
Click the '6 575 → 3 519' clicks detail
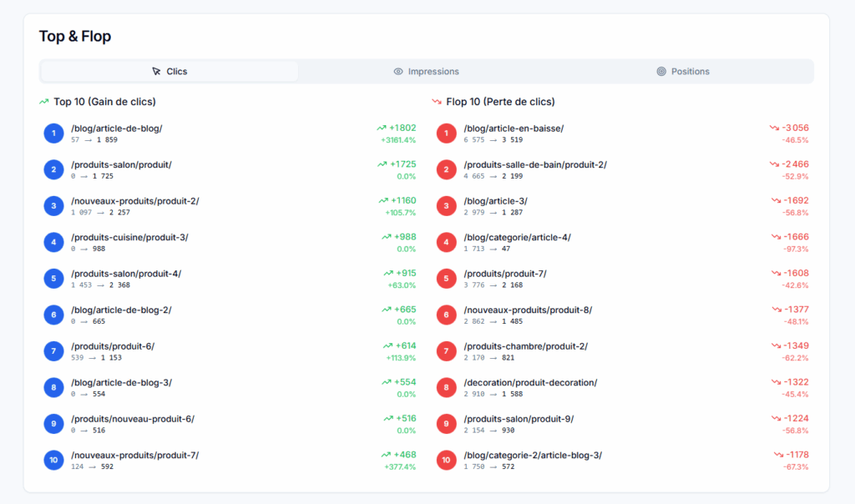(x=493, y=140)
